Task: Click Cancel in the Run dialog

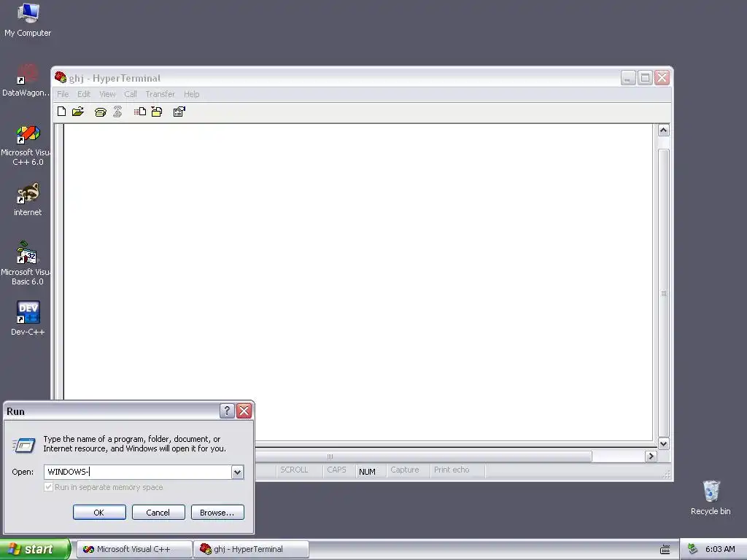Action: (x=158, y=513)
